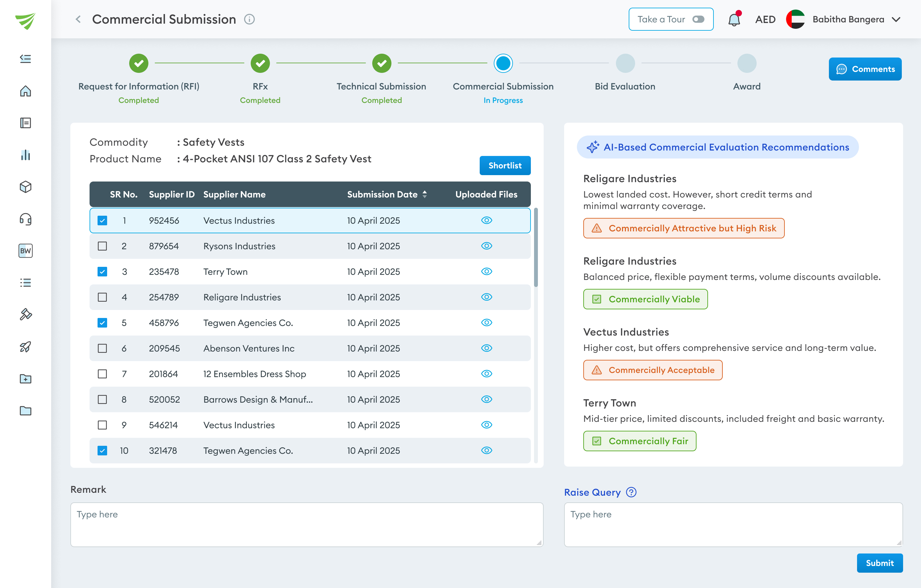Click the Shortlist button
Image resolution: width=921 pixels, height=588 pixels.
(x=505, y=166)
